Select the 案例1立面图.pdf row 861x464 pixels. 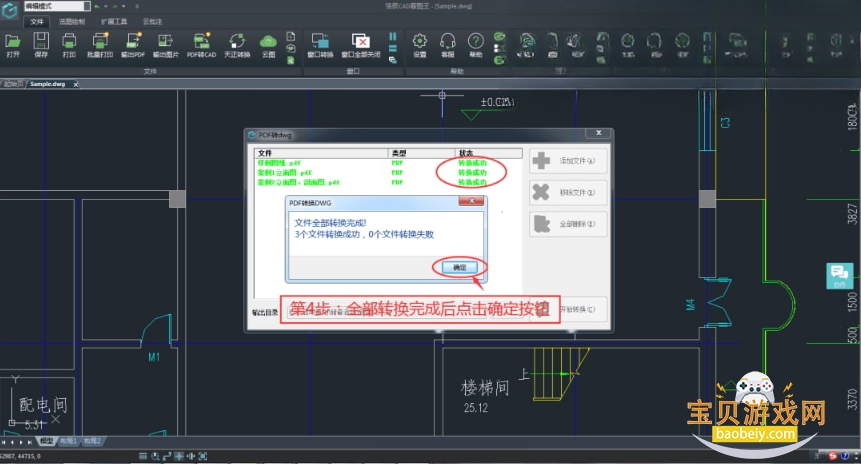click(387, 172)
